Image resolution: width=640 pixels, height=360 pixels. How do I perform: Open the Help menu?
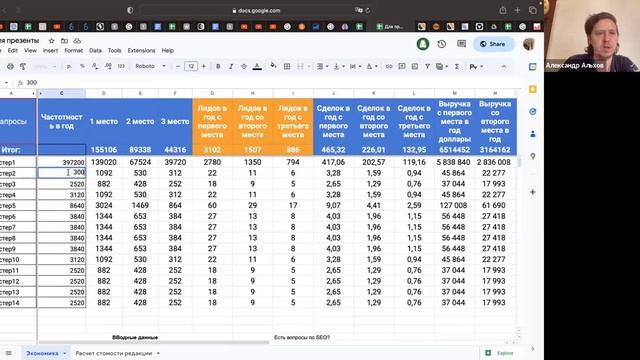coord(167,51)
